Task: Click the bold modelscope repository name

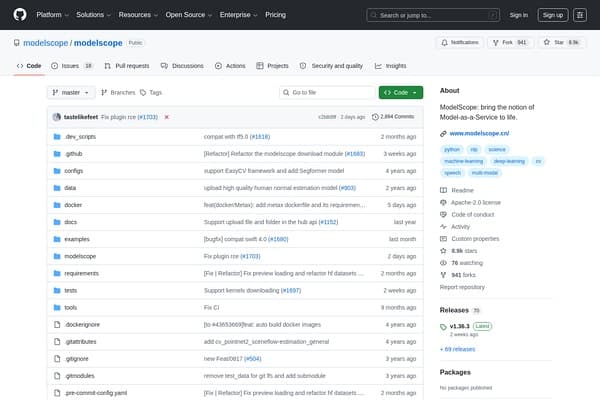Action: point(98,43)
